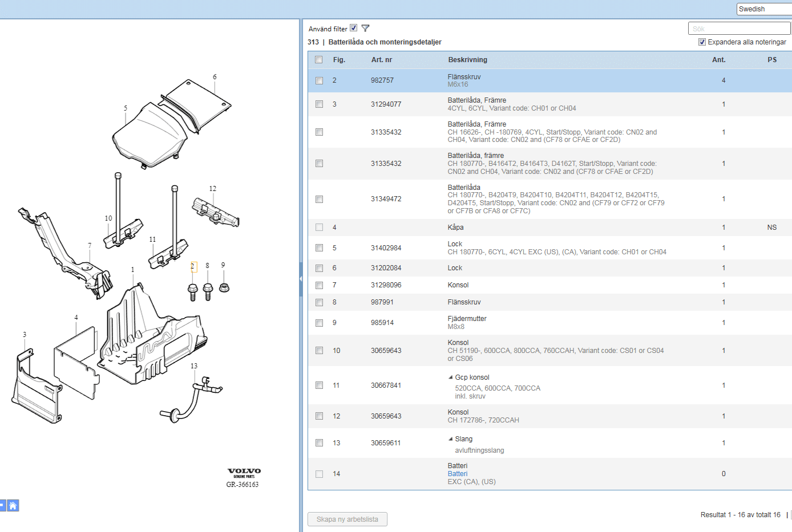Click article number 985914
The width and height of the screenshot is (792, 532).
click(382, 323)
